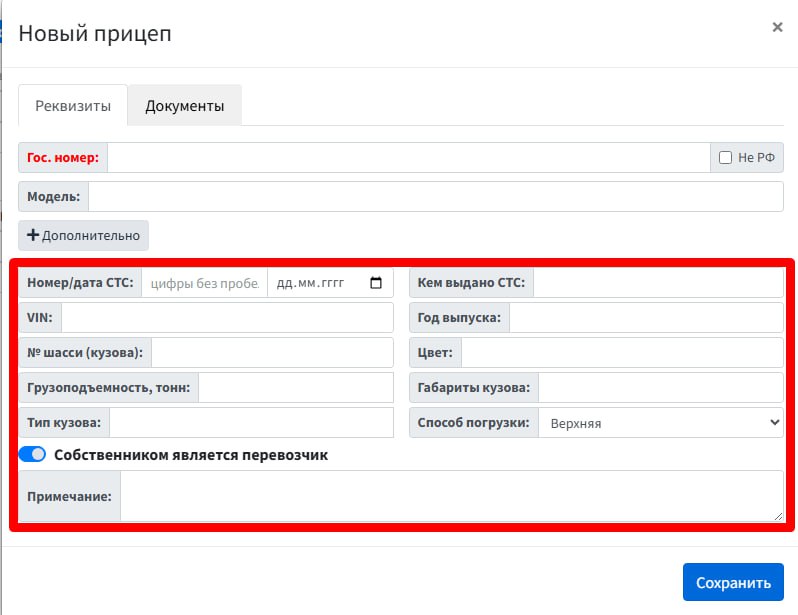Save the trailer with Сохранить button
The width and height of the screenshot is (798, 615).
click(x=733, y=582)
